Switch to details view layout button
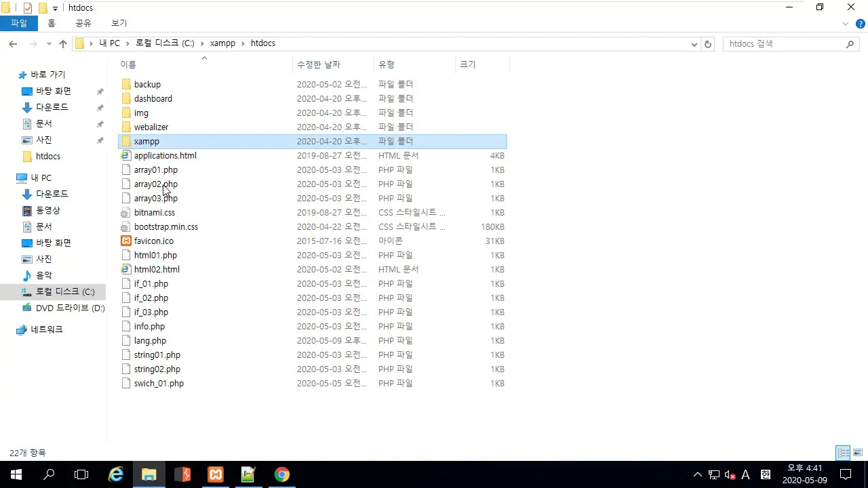 coord(844,453)
